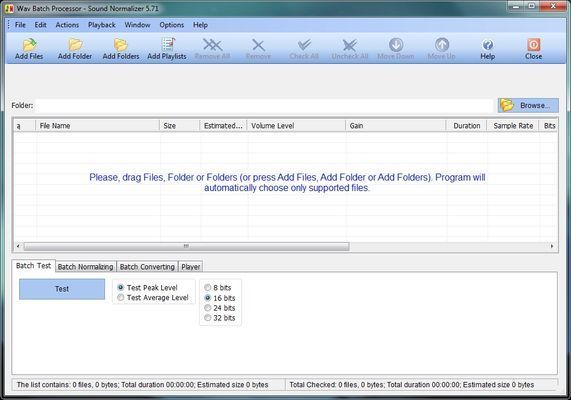571x400 pixels.
Task: Choose the 24 bits radio button
Action: pyautogui.click(x=220, y=308)
